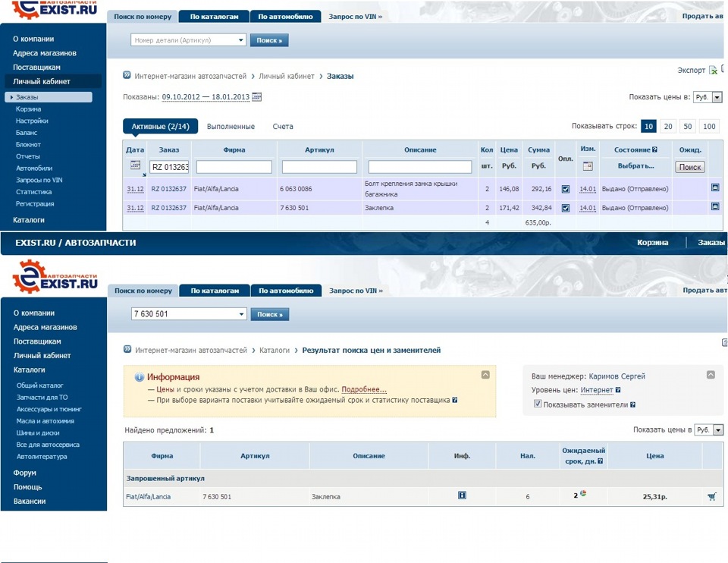The width and height of the screenshot is (728, 563).
Task: Select Поиск по номеру tab on results page
Action: coord(143,291)
